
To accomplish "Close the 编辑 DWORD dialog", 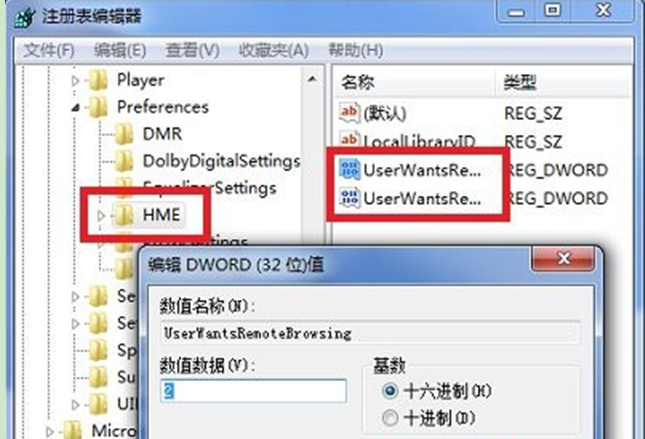I will pos(563,259).
